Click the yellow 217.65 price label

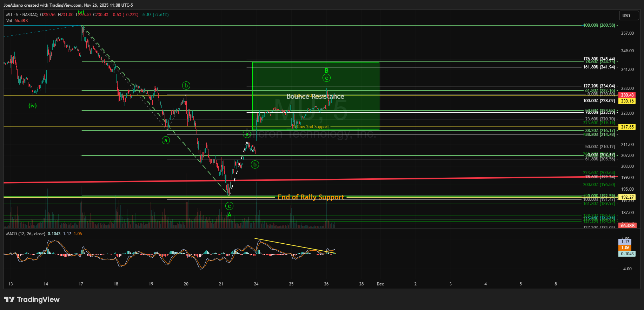point(627,127)
